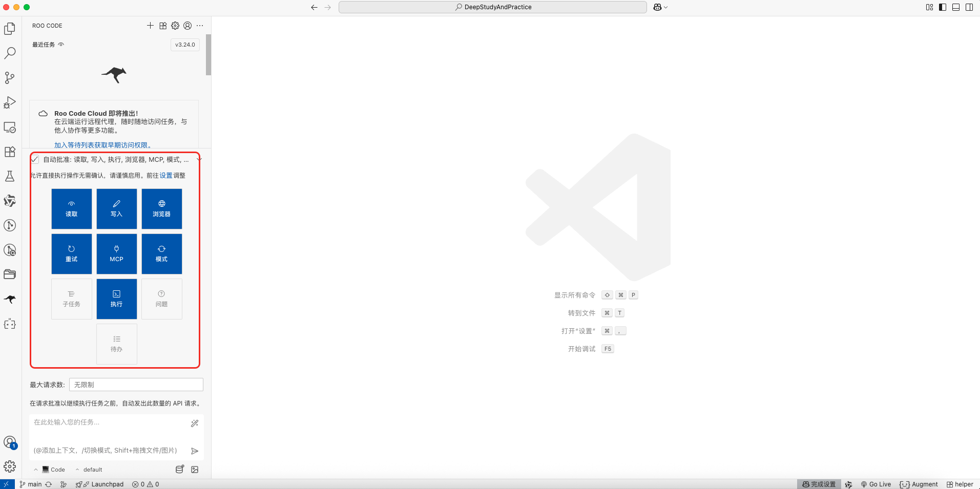Open the Copilot dropdown arrow in title bar

(666, 7)
